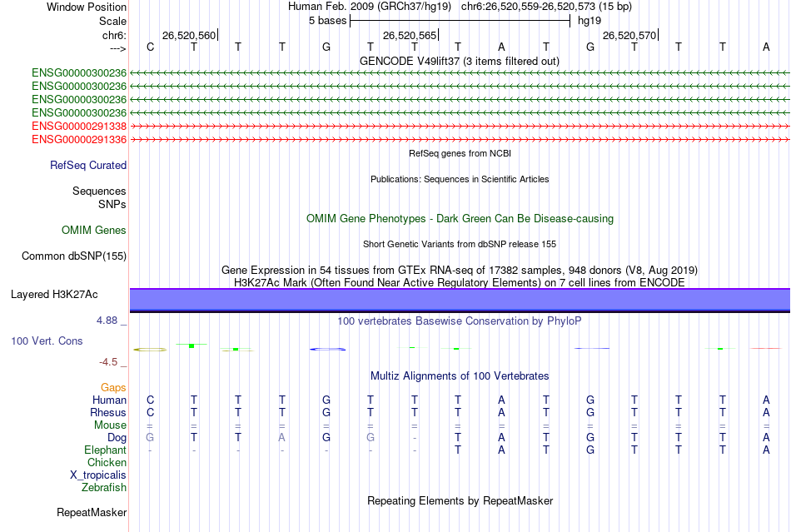Screen dimensions: 791x532
Task: Select the Dog alignment row label
Action: pyautogui.click(x=117, y=438)
